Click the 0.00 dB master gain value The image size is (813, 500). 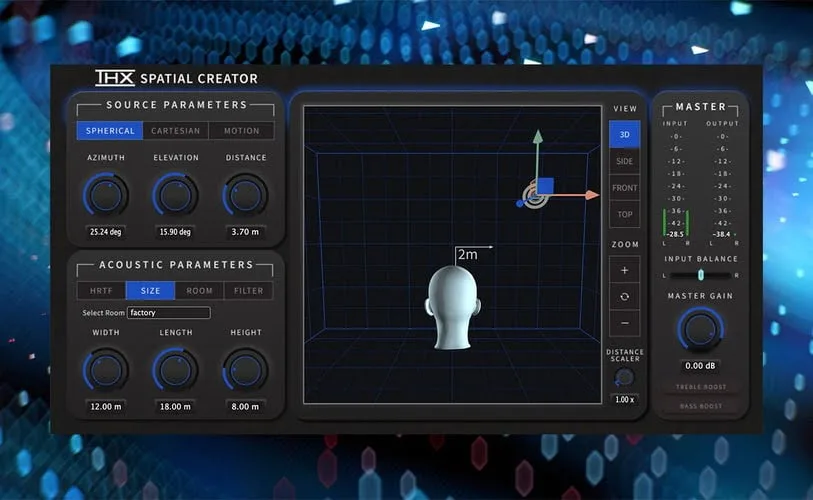(x=700, y=366)
